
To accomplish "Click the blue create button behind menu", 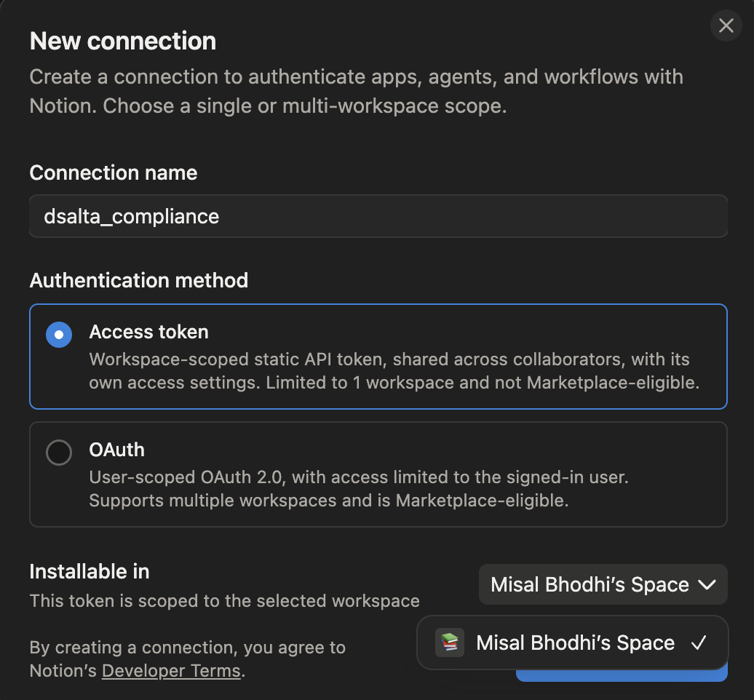I will click(622, 675).
